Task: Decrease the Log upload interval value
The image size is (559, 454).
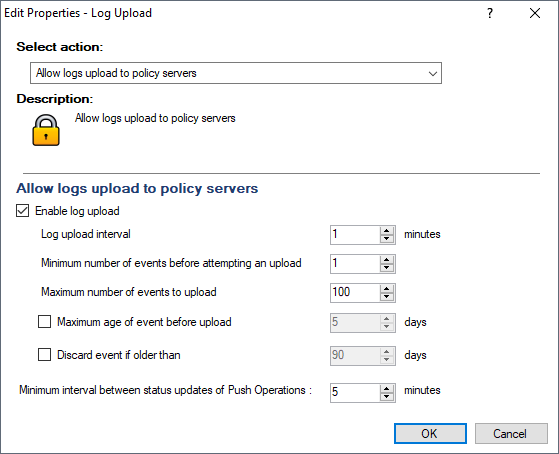Action: coord(387,239)
